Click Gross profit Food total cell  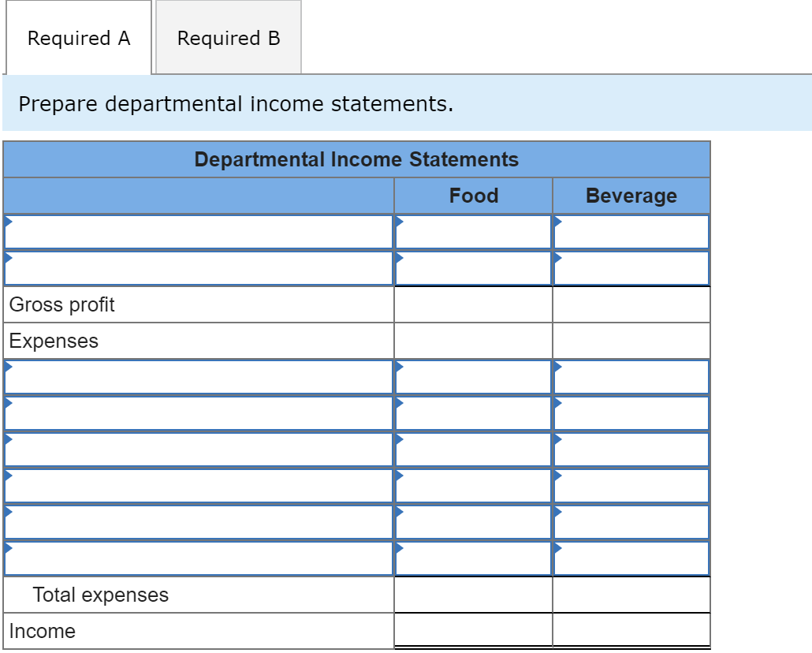[473, 304]
